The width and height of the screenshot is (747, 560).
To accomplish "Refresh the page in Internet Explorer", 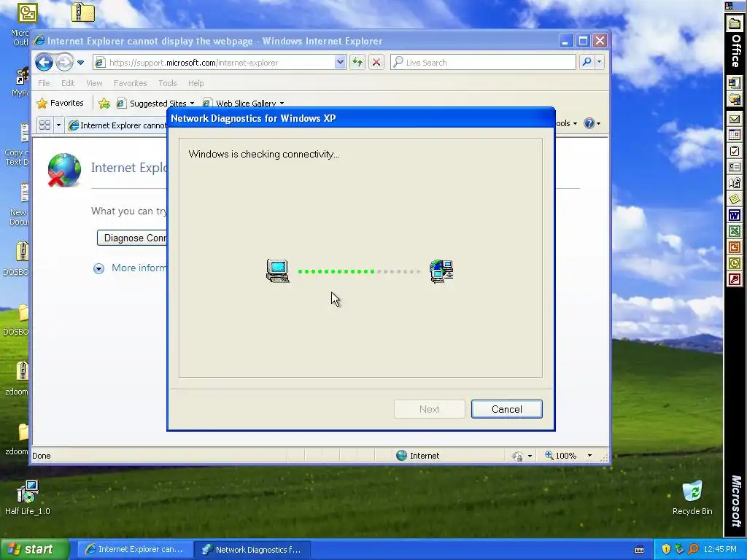I will [357, 63].
